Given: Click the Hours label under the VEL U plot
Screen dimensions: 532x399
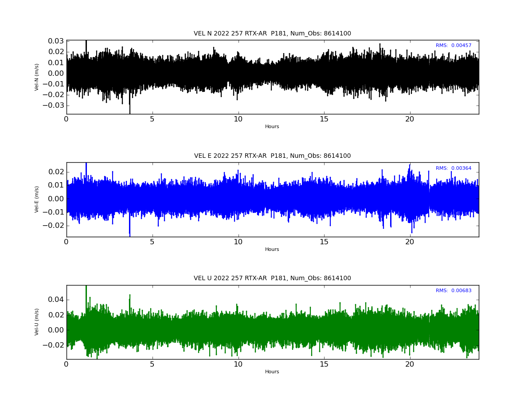Looking at the screenshot, I should pos(272,372).
